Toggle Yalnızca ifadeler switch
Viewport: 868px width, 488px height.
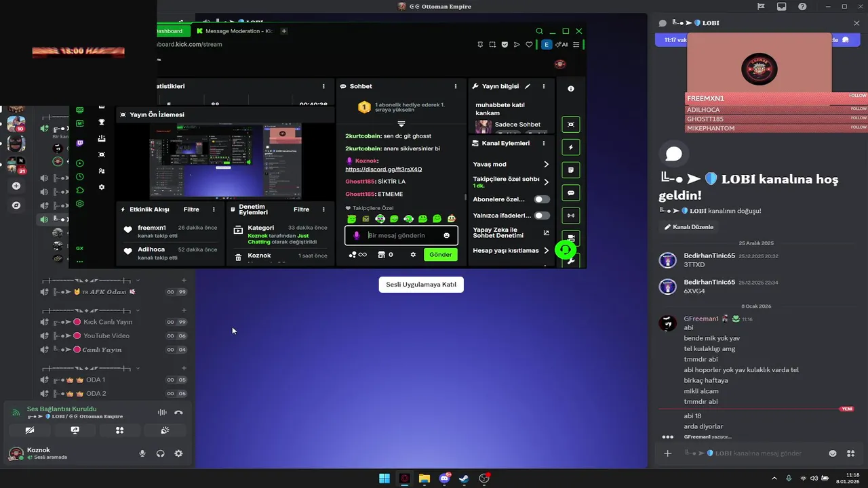(542, 216)
